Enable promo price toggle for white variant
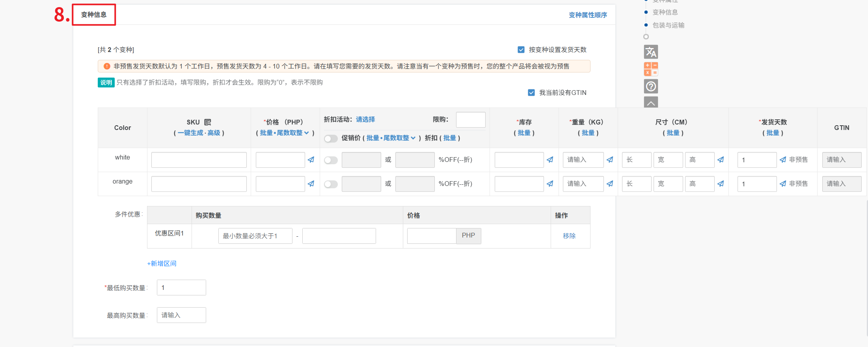 [x=331, y=160]
